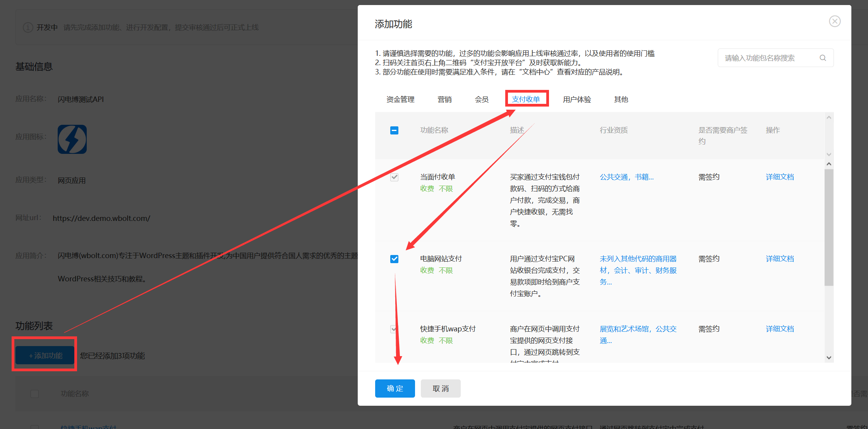868x429 pixels.
Task: Click the lightning bolt application icon
Action: pos(72,139)
